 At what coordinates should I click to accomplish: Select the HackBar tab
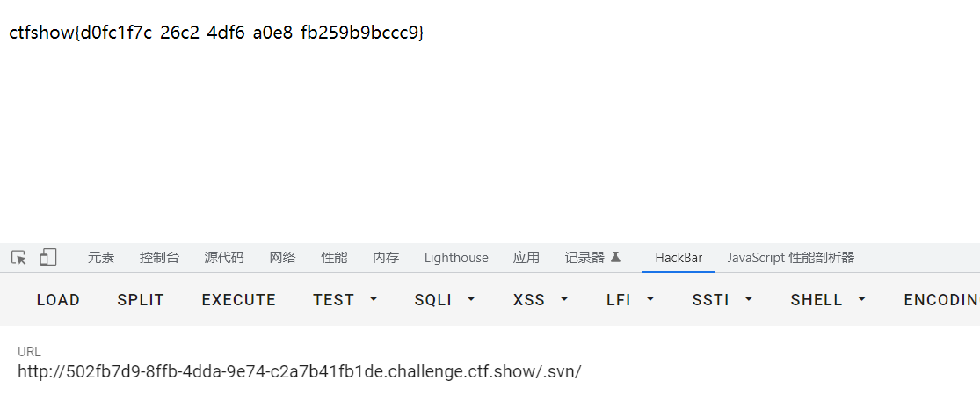(x=679, y=258)
